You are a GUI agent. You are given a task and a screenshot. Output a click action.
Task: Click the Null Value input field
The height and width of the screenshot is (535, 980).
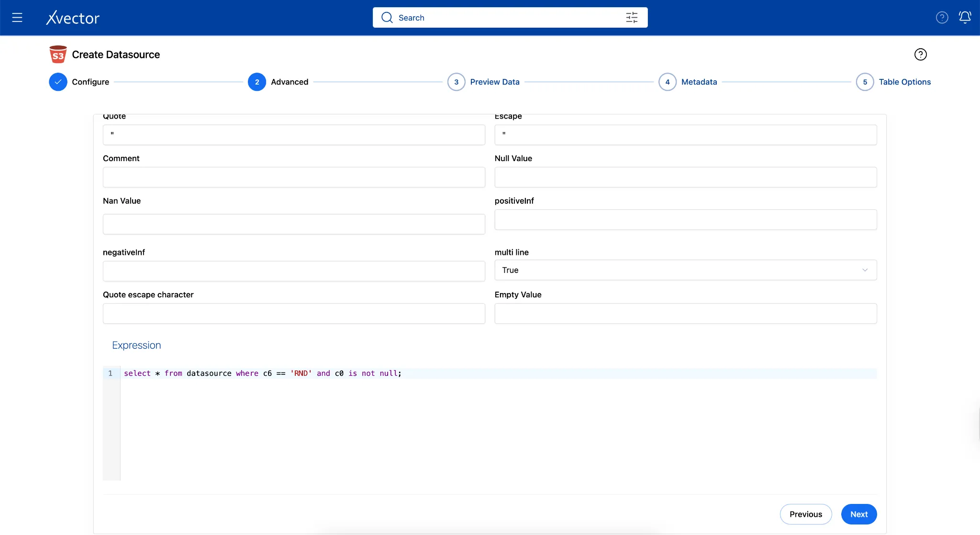click(x=685, y=177)
